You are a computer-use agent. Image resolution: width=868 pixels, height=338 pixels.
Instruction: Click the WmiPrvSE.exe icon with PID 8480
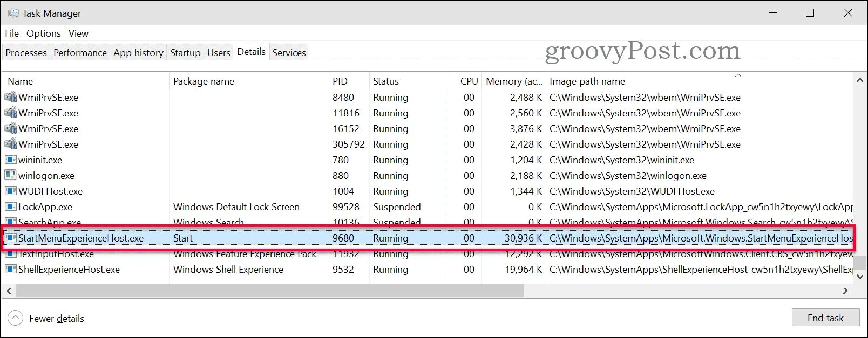pyautogui.click(x=11, y=97)
